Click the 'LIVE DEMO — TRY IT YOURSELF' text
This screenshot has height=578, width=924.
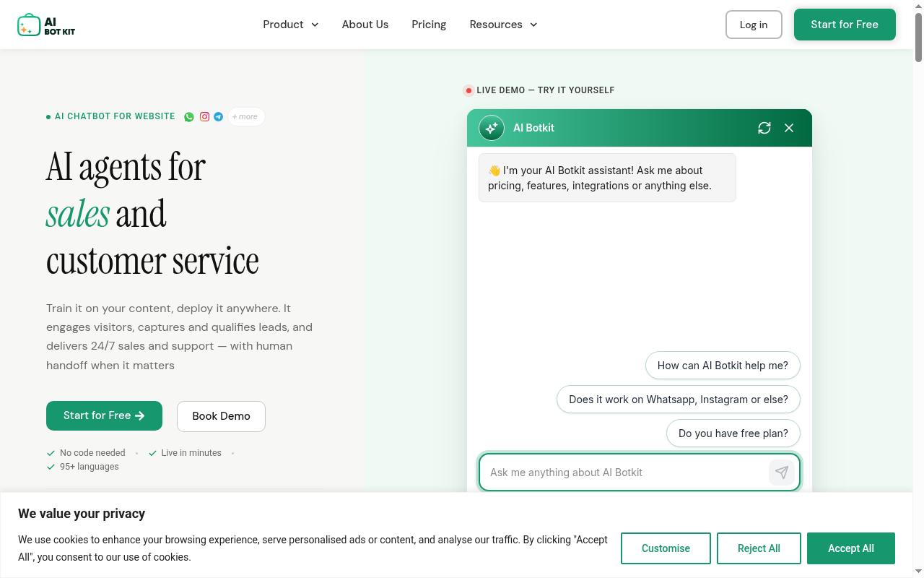pos(546,90)
